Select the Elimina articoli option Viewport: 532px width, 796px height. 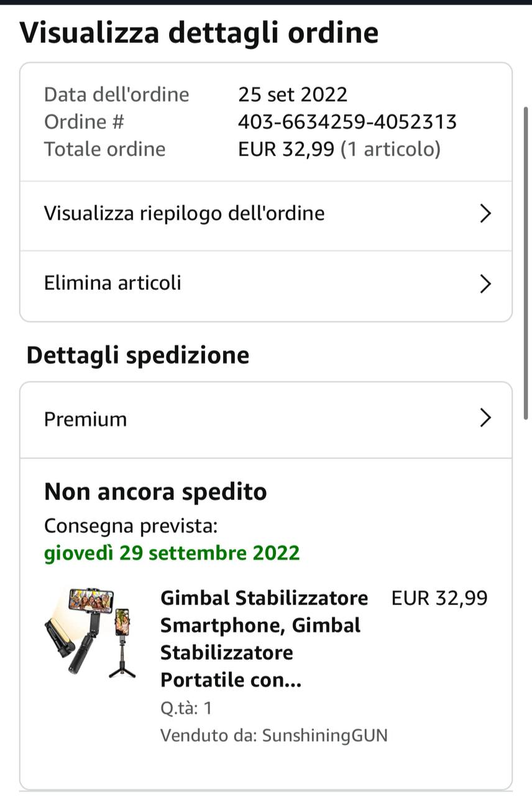112,284
